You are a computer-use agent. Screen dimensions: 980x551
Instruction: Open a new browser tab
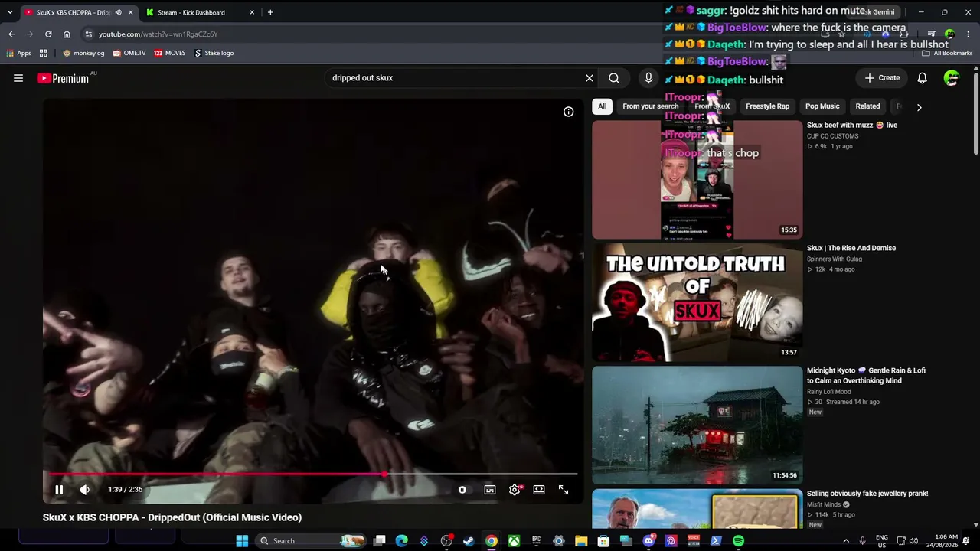[x=270, y=12]
